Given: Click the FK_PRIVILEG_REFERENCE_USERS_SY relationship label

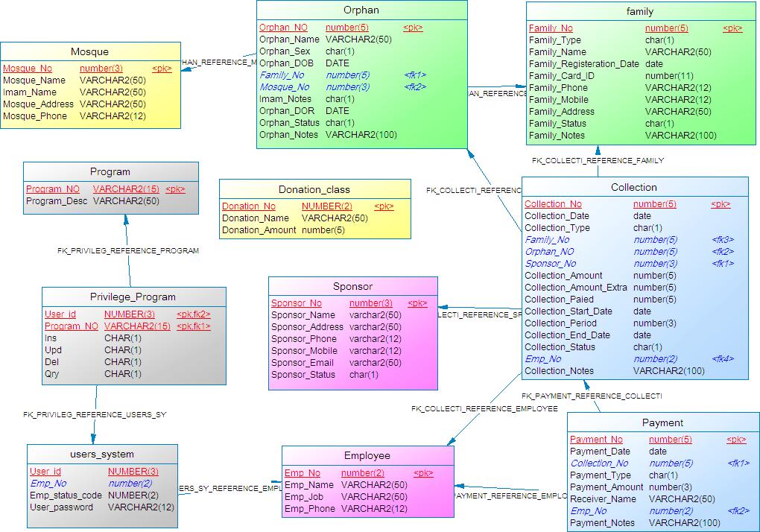Looking at the screenshot, I should [95, 414].
